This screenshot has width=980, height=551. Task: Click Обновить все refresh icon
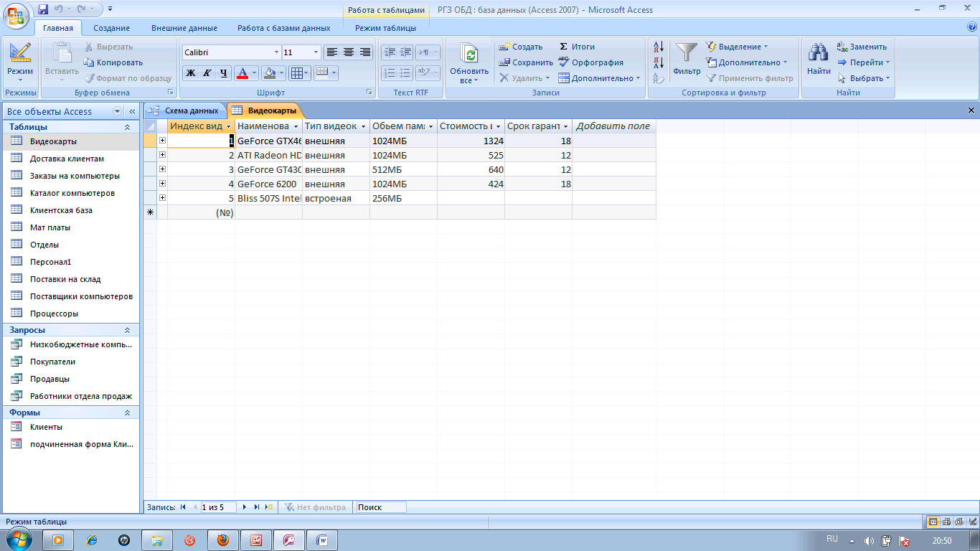coord(470,55)
